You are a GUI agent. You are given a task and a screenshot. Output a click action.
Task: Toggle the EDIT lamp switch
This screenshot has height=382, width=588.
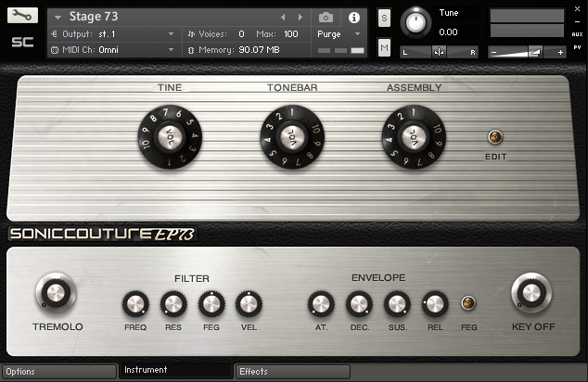pyautogui.click(x=495, y=137)
